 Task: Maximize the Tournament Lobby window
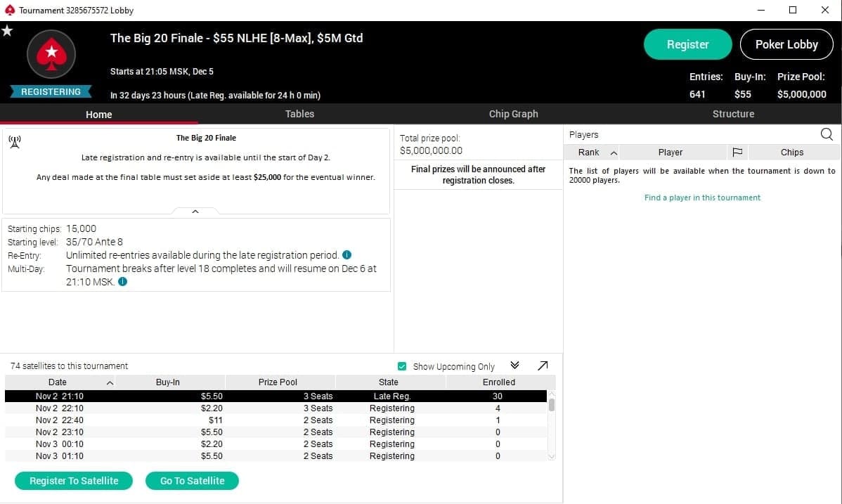coord(793,10)
